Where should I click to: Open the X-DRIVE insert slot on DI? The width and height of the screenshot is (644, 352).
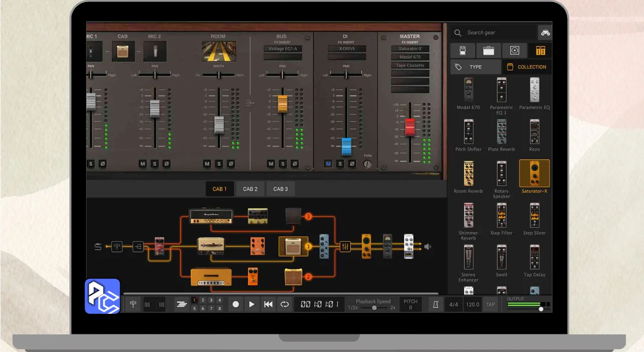346,49
